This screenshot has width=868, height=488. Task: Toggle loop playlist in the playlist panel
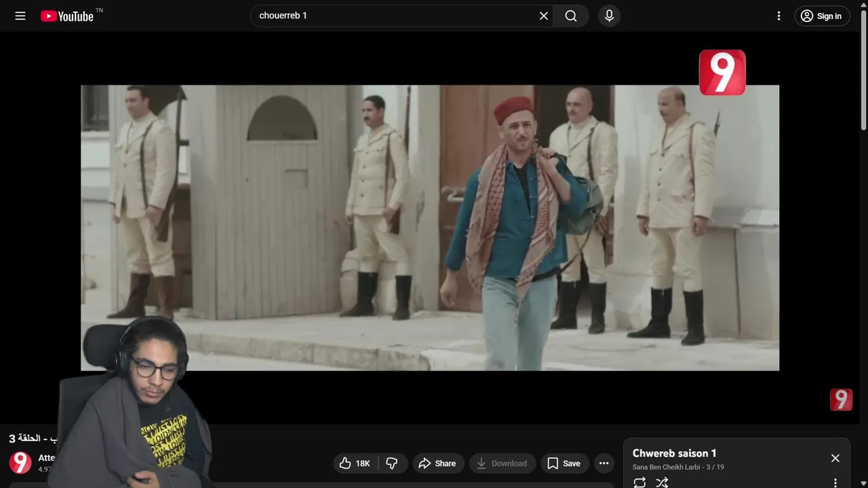[x=639, y=483]
